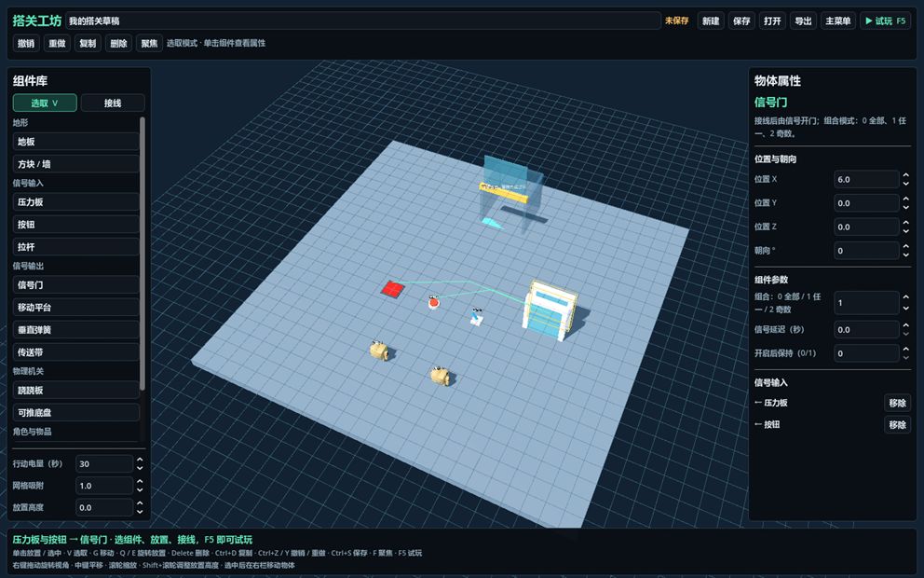Click the 行动电量 value field

click(x=105, y=463)
